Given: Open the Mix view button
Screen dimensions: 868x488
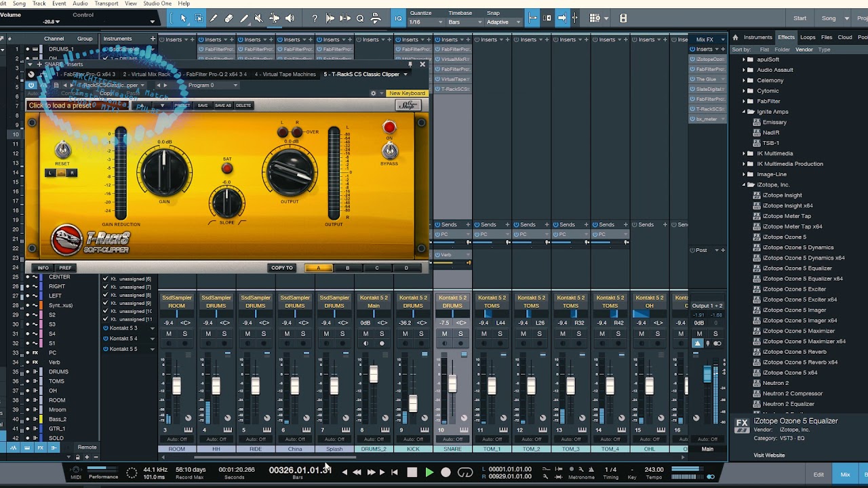Looking at the screenshot, I should tap(845, 474).
